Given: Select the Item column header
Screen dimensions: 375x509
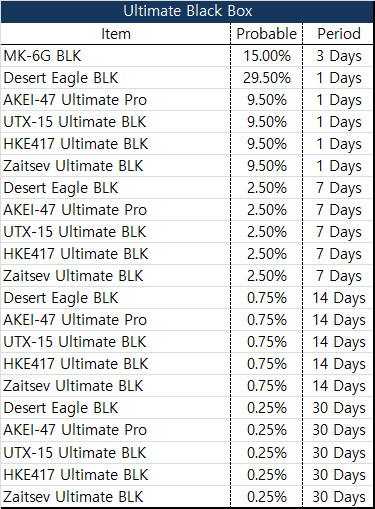Looking at the screenshot, I should click(116, 34).
